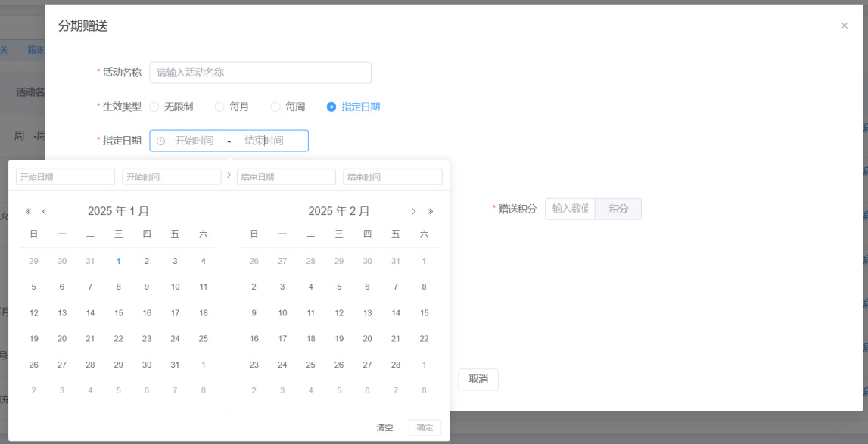Screen dimensions: 868x444
Task: Pick February 28 in right calendar
Action: [396, 365]
